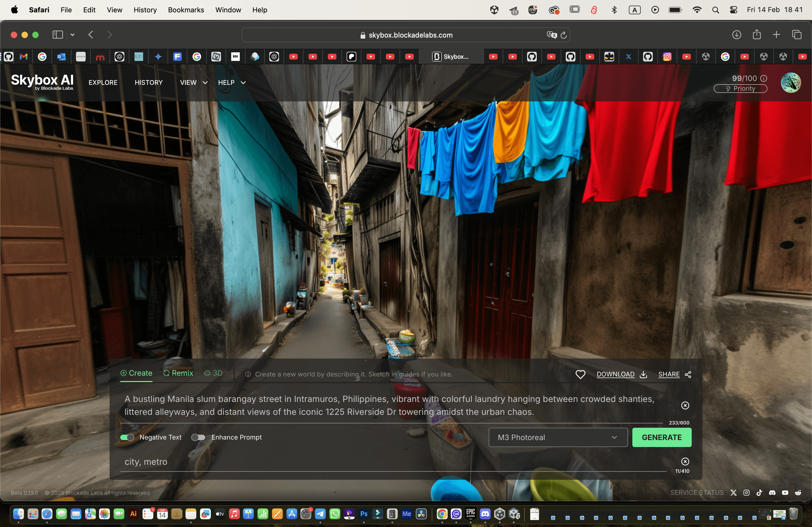Open the History menu in menu bar
The image size is (812, 527).
145,10
